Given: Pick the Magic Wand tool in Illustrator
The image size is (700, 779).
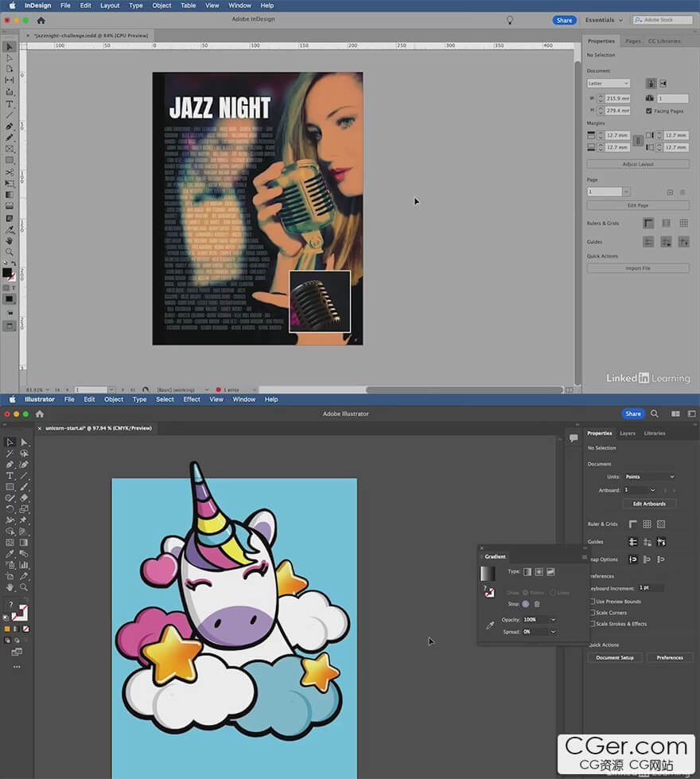Looking at the screenshot, I should click(10, 454).
